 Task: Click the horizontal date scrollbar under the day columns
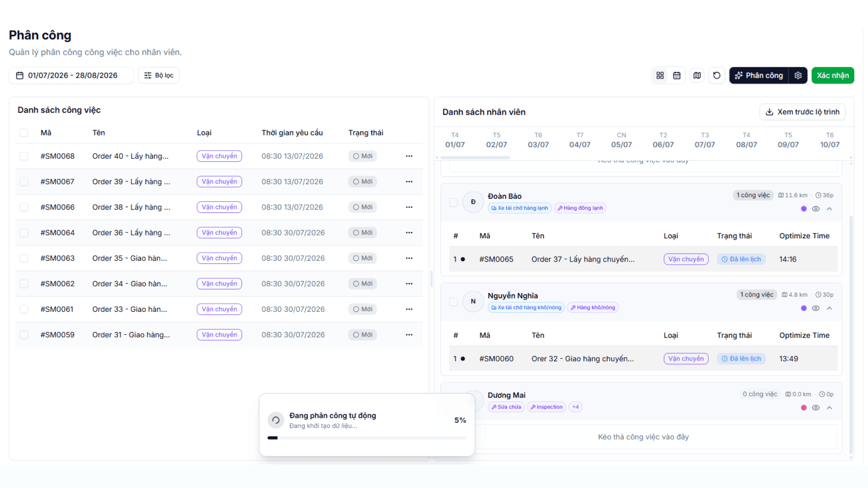(475, 158)
